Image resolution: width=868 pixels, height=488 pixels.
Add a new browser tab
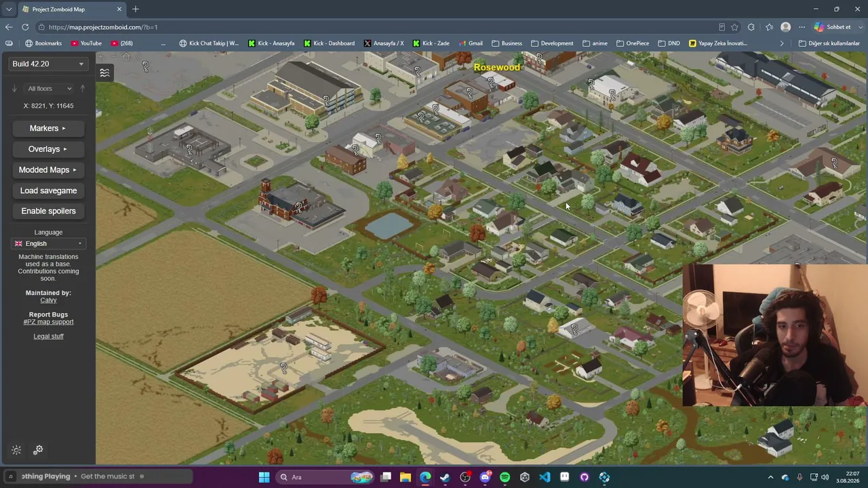[x=136, y=9]
